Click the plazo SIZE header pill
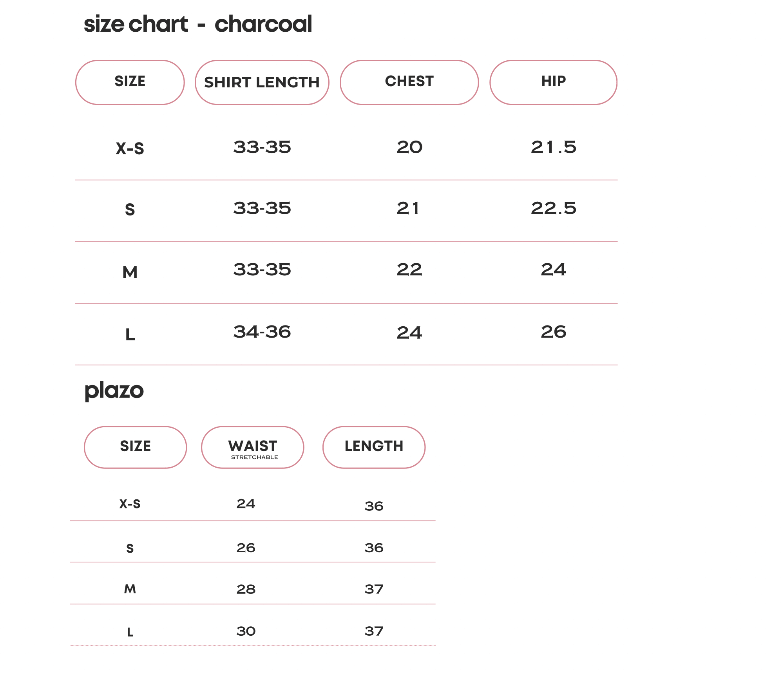784x678 pixels. pos(136,447)
